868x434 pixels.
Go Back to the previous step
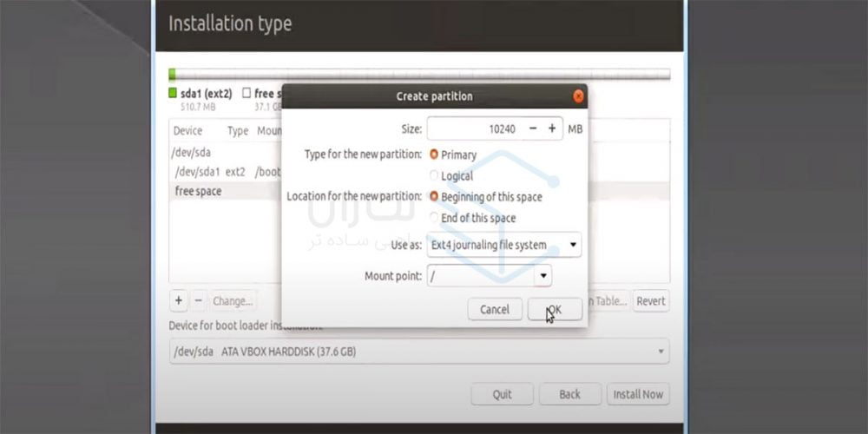569,394
